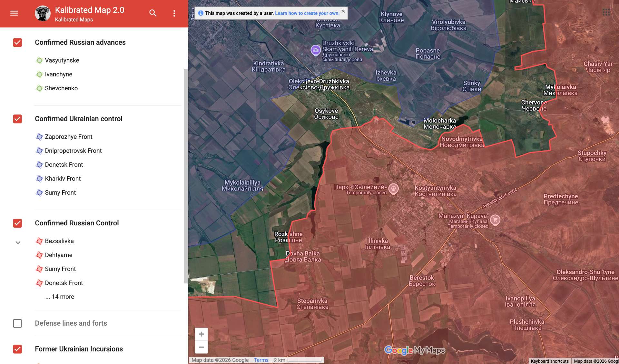
Task: Uncheck Former Ukrainian Incursions layer
Action: tap(17, 349)
